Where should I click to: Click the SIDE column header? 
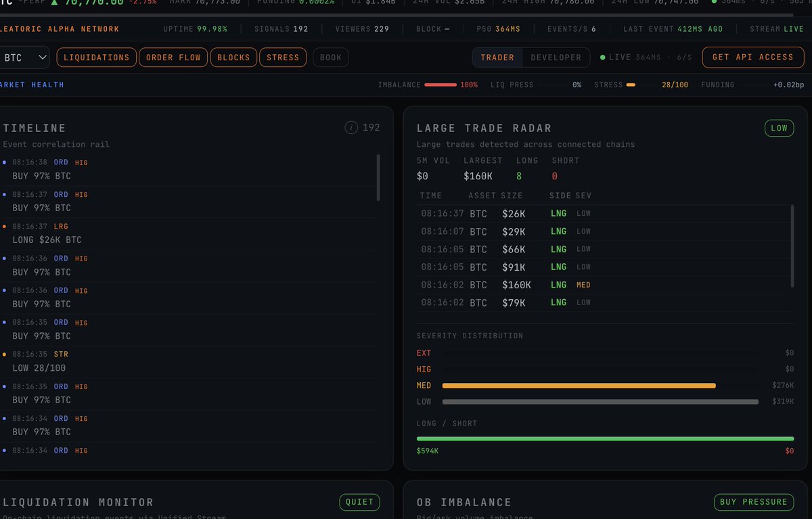pos(561,196)
